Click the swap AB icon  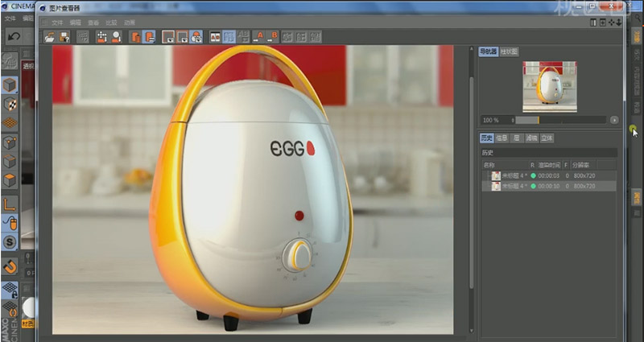244,37
